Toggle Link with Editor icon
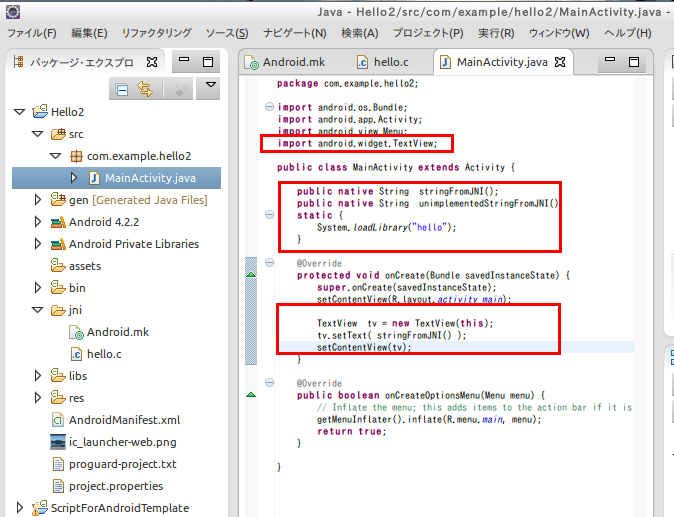Viewport: 674px width, 517px height. [x=145, y=89]
